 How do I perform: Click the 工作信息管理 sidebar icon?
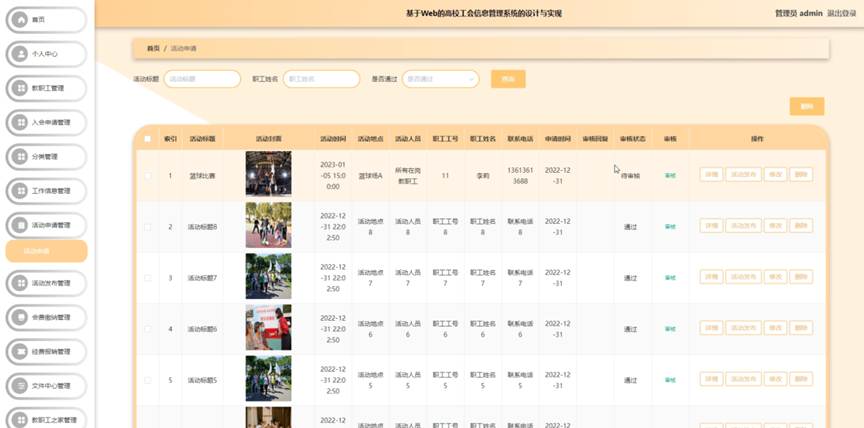tap(20, 191)
